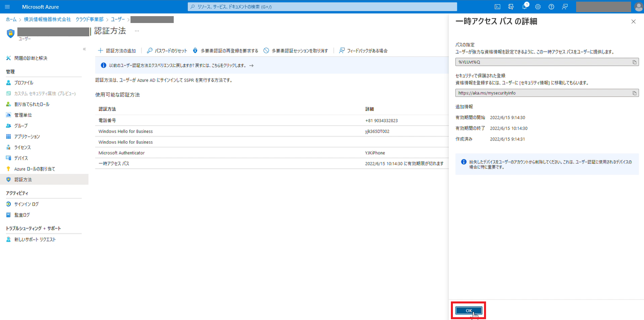
Task: Collapse the left navigation pane
Action: pos(84,49)
